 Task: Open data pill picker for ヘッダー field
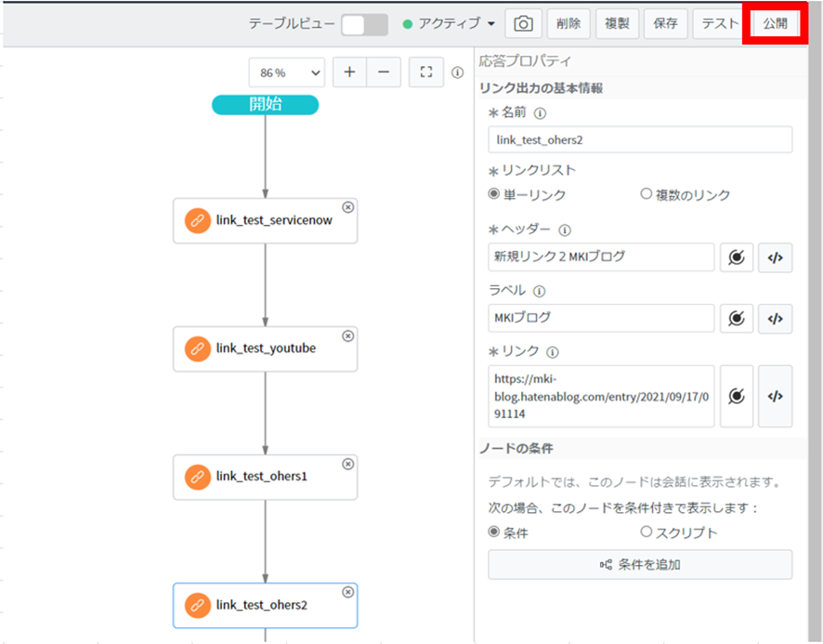click(737, 257)
